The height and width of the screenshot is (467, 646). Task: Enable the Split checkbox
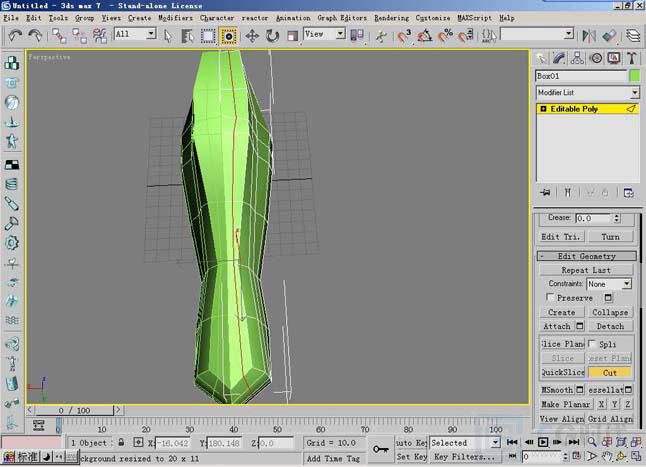(592, 343)
